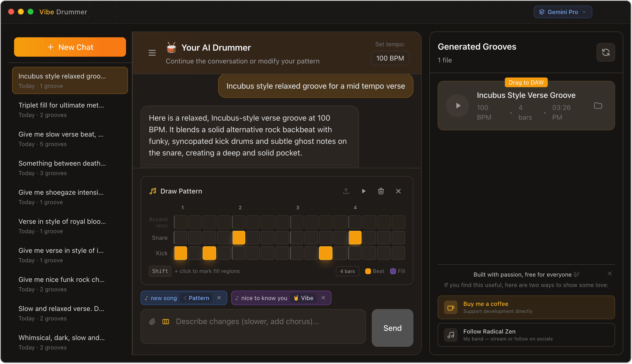This screenshot has height=364, width=632.
Task: Open the shoegaze intensity chat
Action: 61,197
